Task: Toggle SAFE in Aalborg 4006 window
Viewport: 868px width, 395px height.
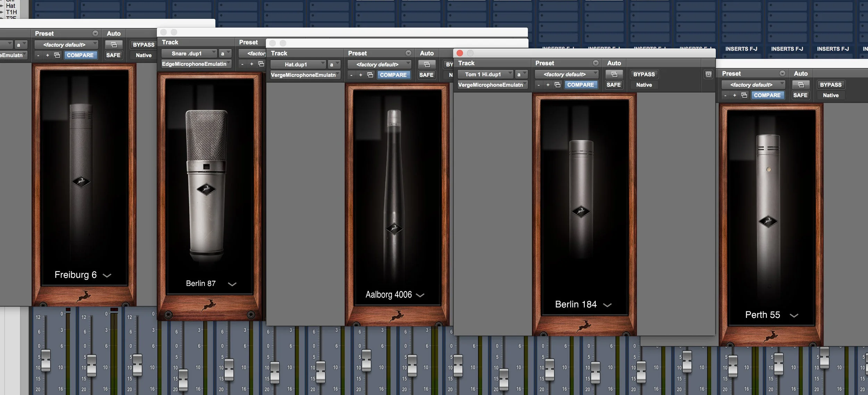Action: [x=426, y=75]
